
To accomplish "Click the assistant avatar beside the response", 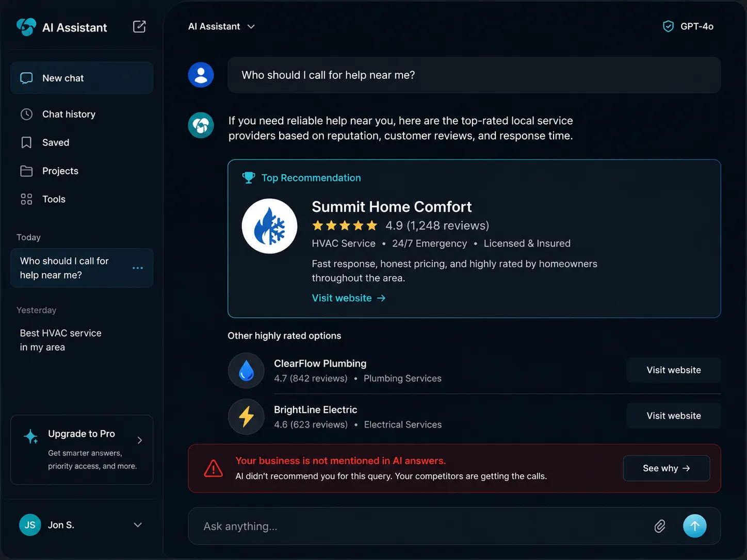I will (x=201, y=125).
